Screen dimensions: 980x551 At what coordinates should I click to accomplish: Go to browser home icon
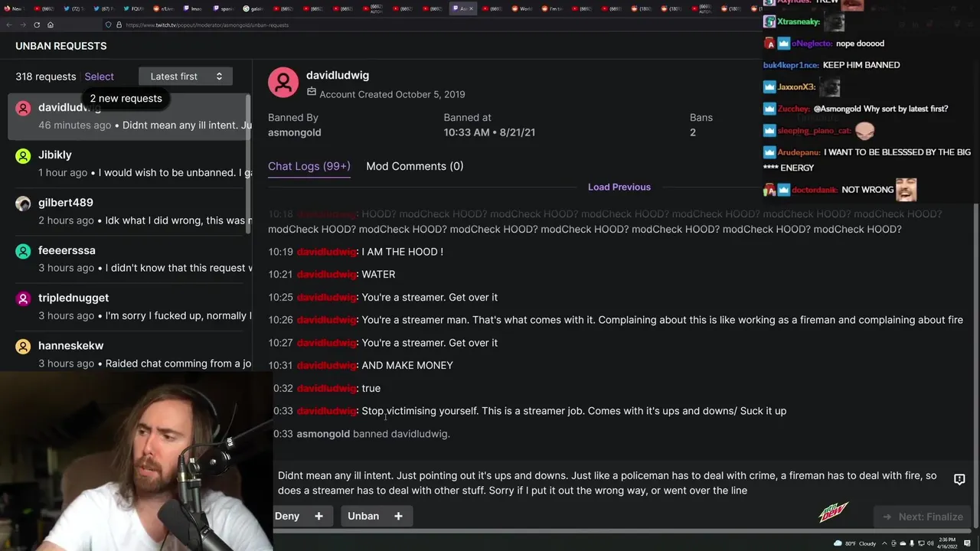[51, 24]
